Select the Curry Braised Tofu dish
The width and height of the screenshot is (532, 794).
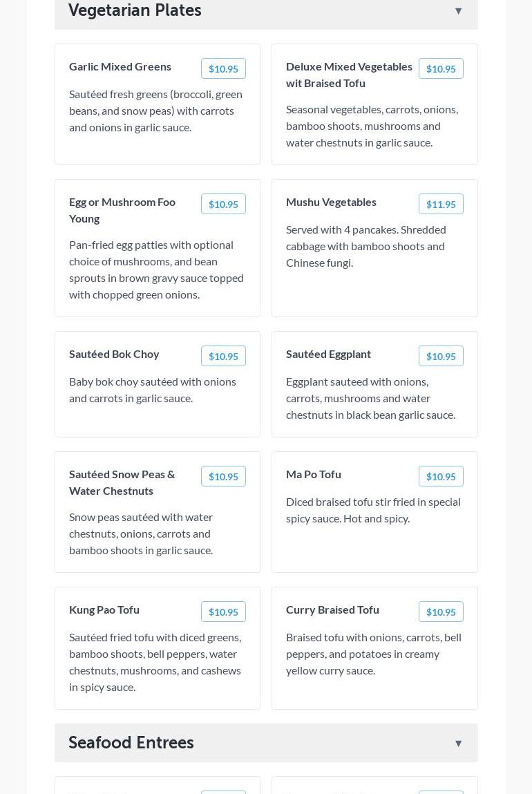[x=332, y=610]
